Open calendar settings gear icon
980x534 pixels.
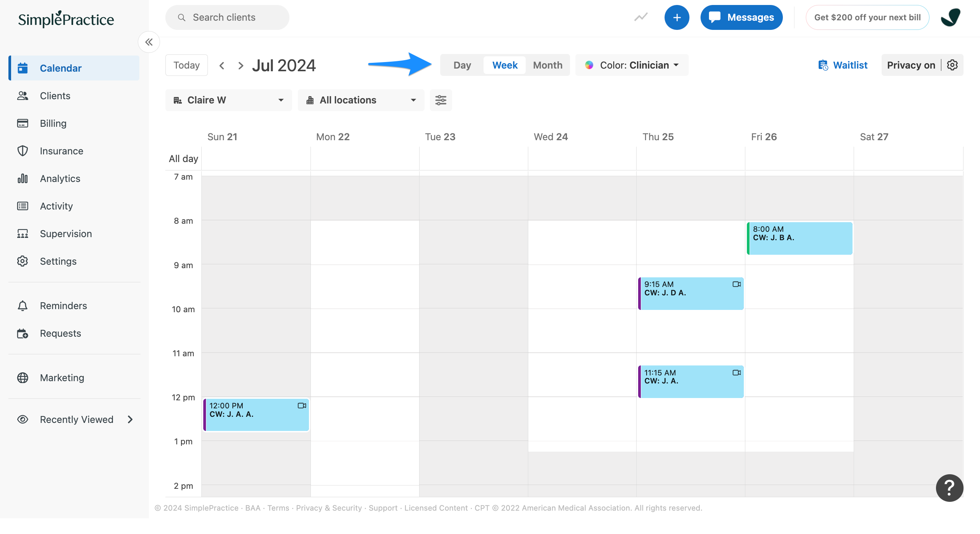point(952,65)
